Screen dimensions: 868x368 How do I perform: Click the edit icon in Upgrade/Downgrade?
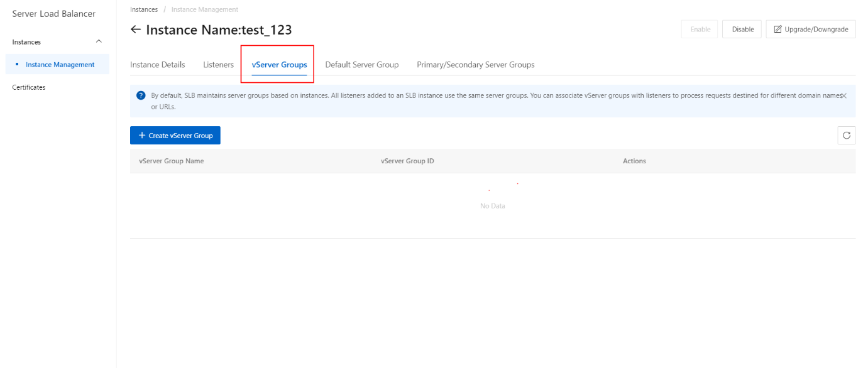pyautogui.click(x=777, y=30)
